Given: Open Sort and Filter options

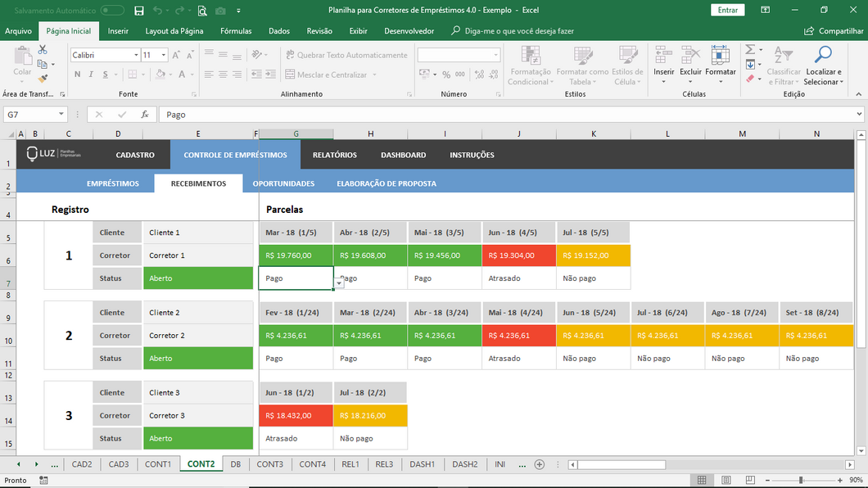Looking at the screenshot, I should pyautogui.click(x=784, y=66).
